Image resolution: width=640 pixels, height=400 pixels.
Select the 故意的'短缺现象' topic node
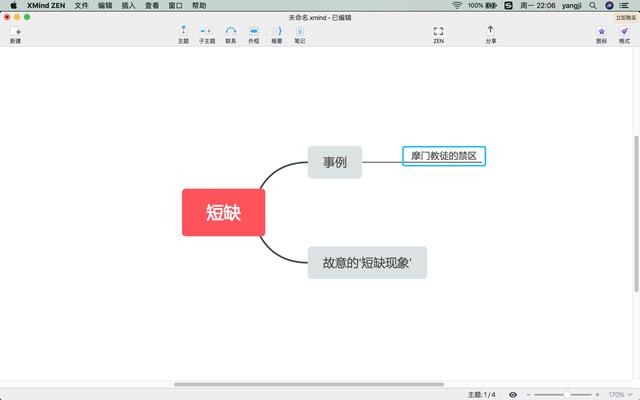[367, 262]
